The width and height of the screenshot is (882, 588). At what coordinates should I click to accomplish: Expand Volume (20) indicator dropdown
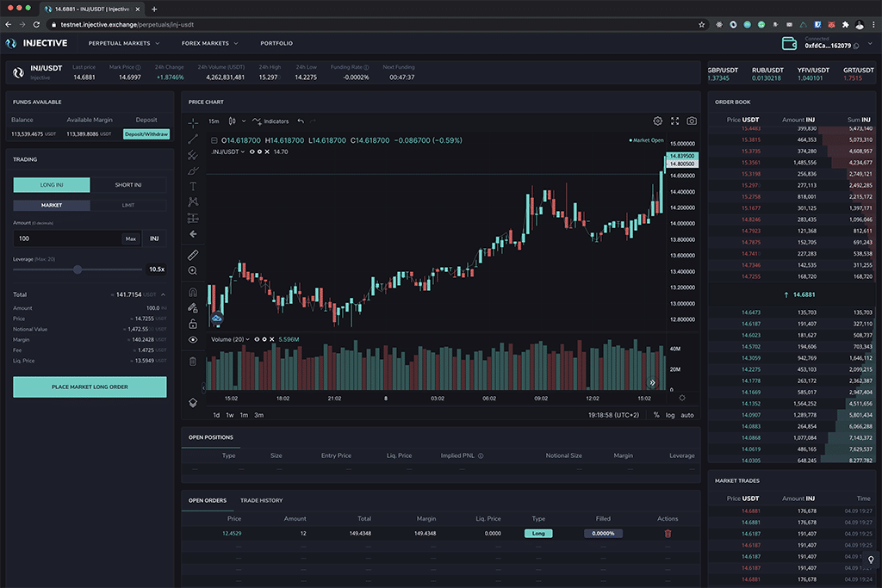[247, 339]
